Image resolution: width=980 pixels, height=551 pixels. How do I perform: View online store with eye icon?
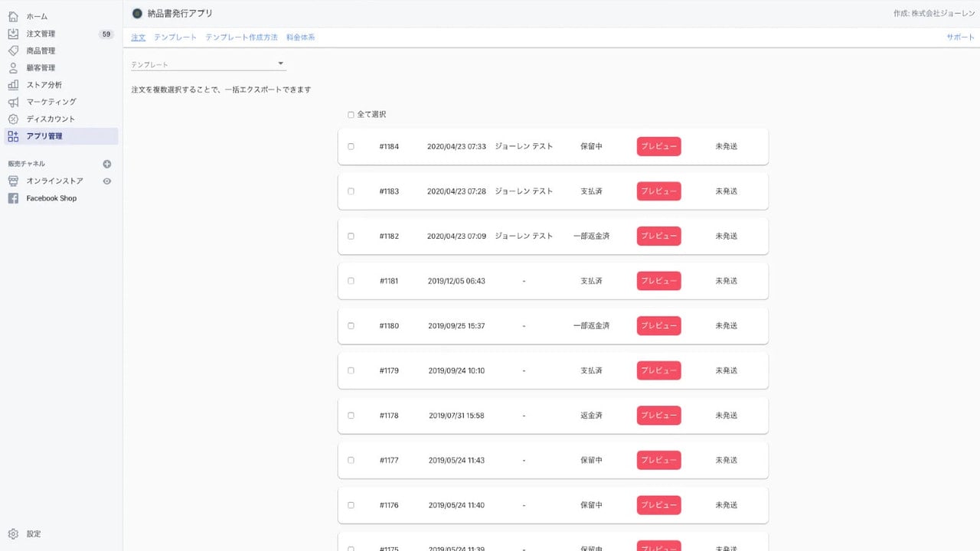pyautogui.click(x=107, y=181)
